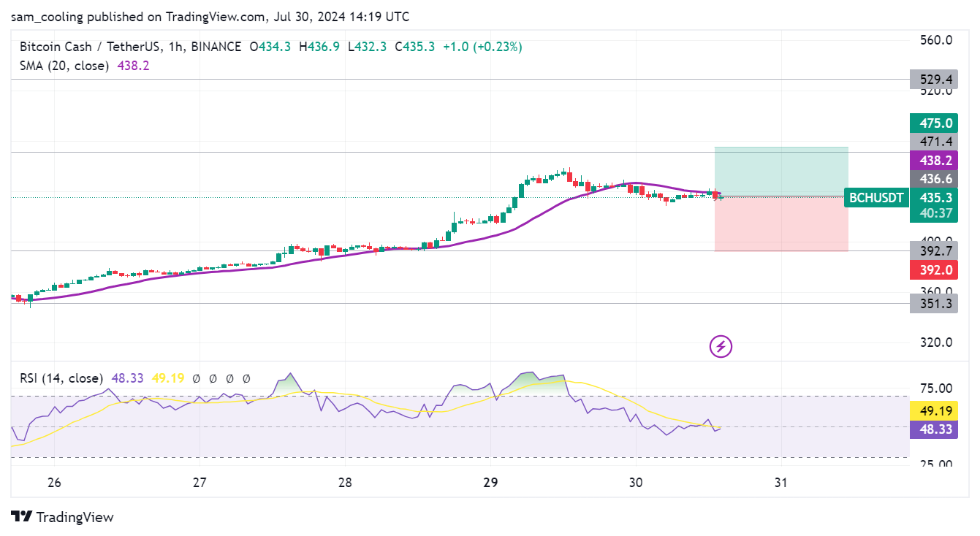Image resolution: width=980 pixels, height=536 pixels.
Task: Select the RSI (14, close) indicator legend
Action: coord(61,378)
